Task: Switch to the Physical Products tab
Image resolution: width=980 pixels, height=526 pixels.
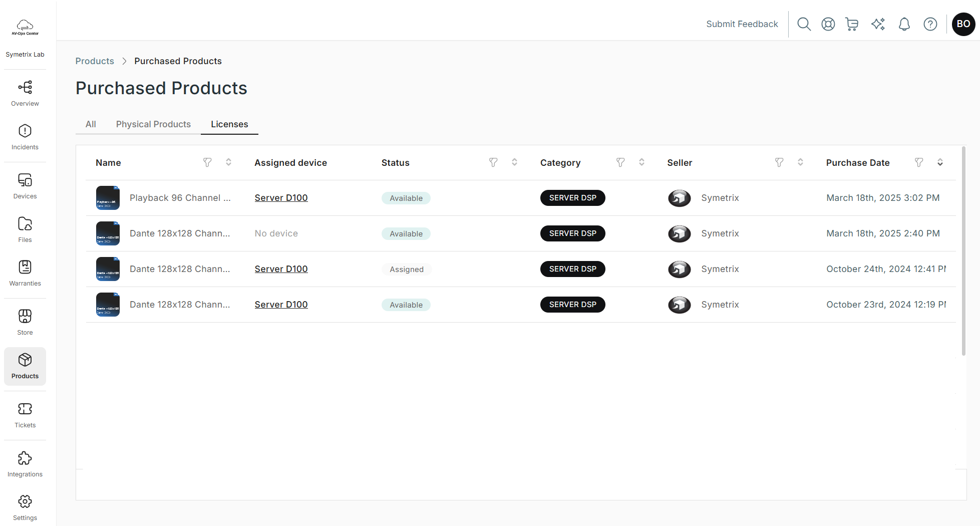Action: [153, 124]
